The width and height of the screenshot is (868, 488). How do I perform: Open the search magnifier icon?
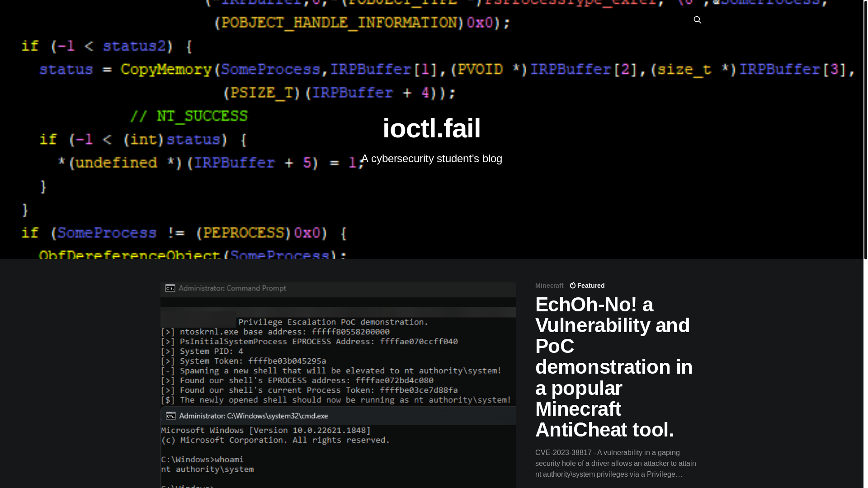click(697, 20)
